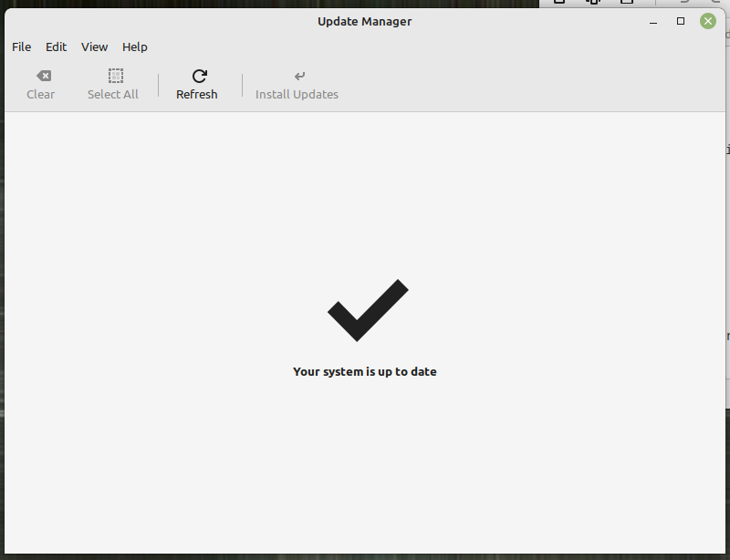
Task: Click the dashed-square Select All icon
Action: pos(116,76)
